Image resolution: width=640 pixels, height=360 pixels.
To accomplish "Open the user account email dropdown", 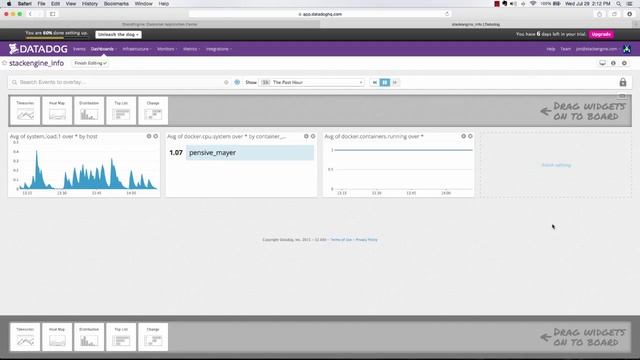I will coord(598,49).
